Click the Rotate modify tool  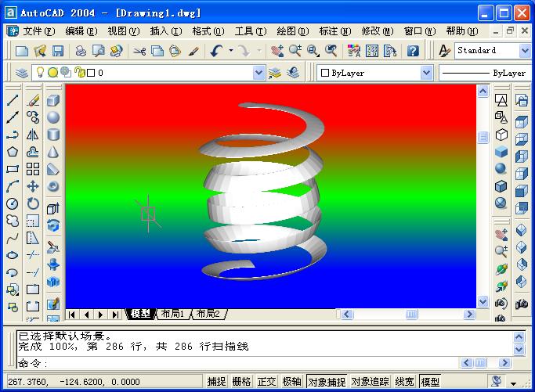click(x=33, y=203)
